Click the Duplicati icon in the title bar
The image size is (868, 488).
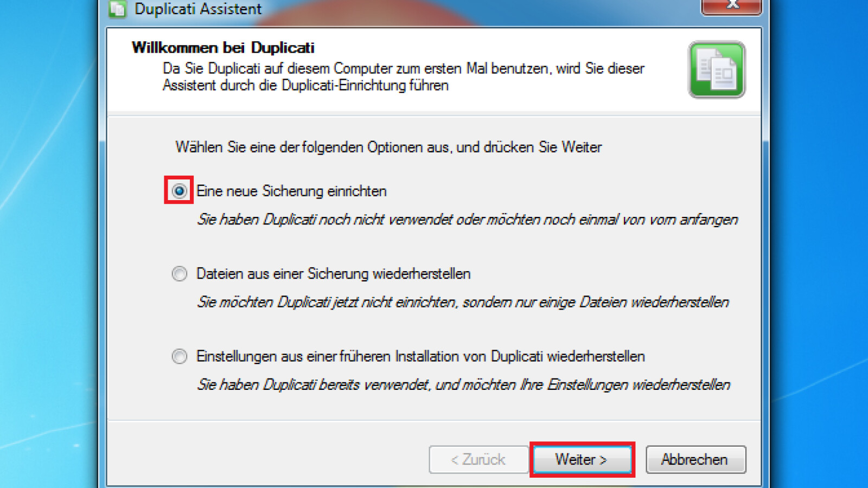point(117,9)
